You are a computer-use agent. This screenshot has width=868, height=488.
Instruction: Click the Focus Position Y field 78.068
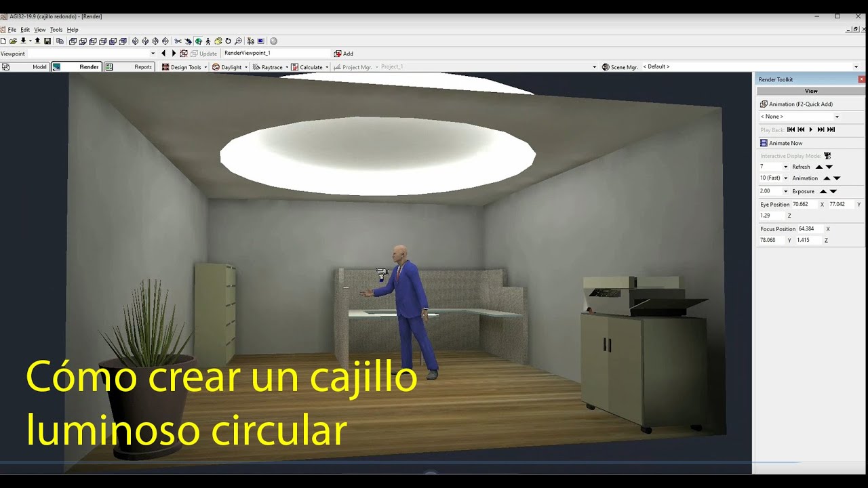tap(772, 240)
